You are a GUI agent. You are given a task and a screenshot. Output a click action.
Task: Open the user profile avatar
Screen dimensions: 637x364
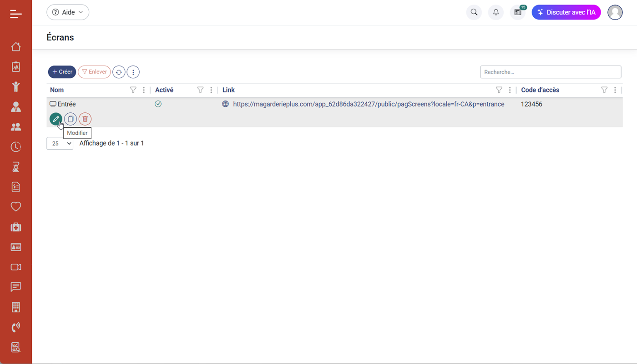tap(615, 12)
